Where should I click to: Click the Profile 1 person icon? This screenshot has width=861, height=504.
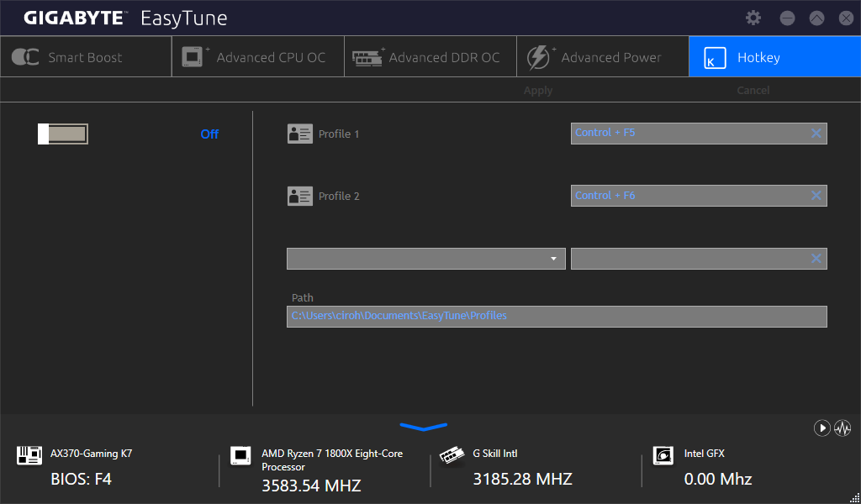pyautogui.click(x=299, y=134)
